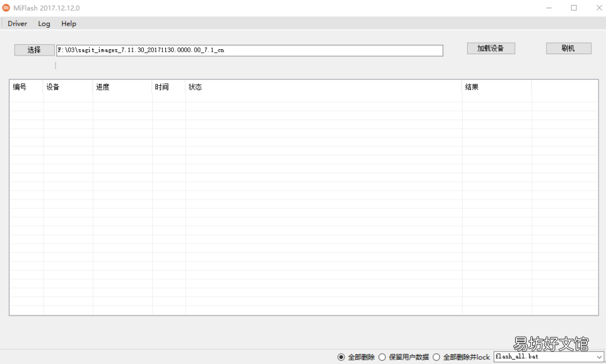This screenshot has height=364, width=606.
Task: Minimize the MiFlash window
Action: click(549, 8)
